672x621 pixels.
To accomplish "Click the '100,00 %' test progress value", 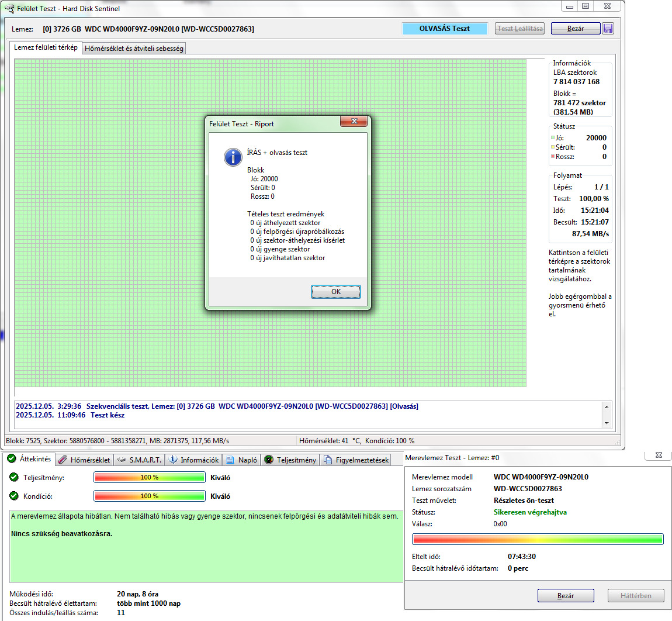I will tap(594, 199).
